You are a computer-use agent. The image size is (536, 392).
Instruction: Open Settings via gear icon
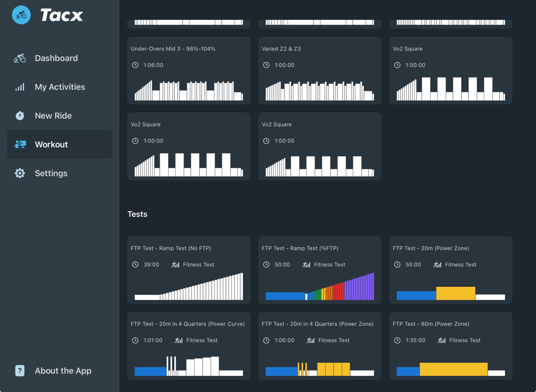20,173
